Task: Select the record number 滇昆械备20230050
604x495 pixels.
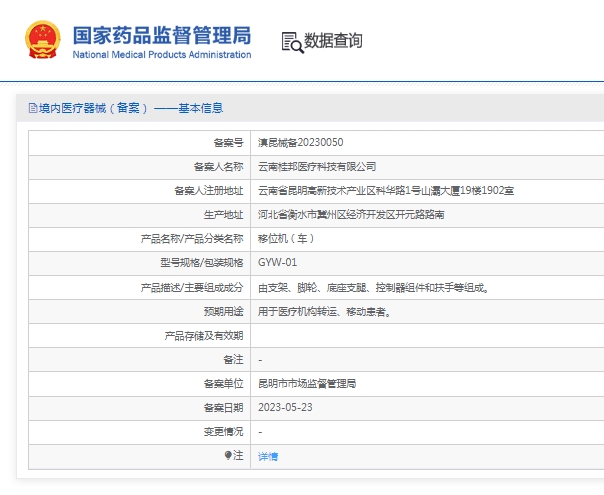Action: 300,143
